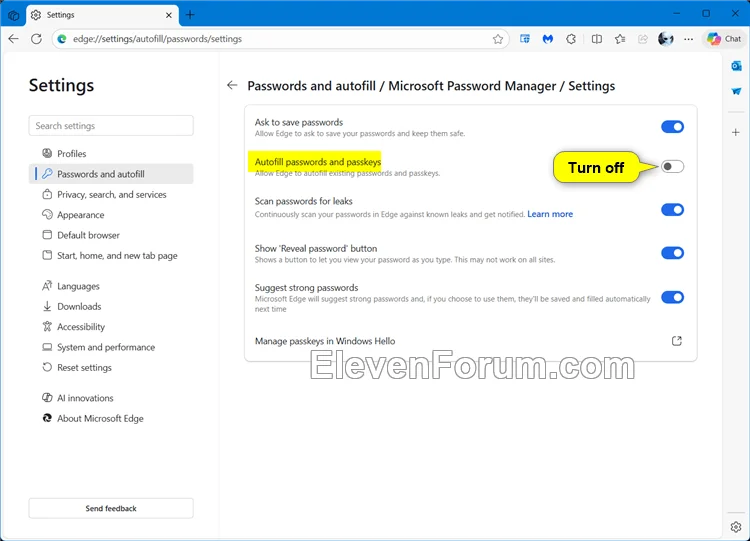Open the profile avatar menu
This screenshot has height=541, width=750.
point(666,39)
